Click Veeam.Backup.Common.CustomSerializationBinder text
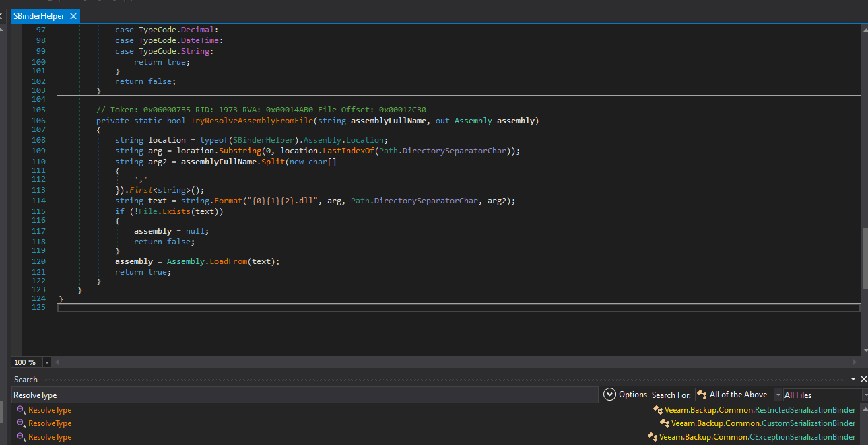This screenshot has height=445, width=868. 763,423
